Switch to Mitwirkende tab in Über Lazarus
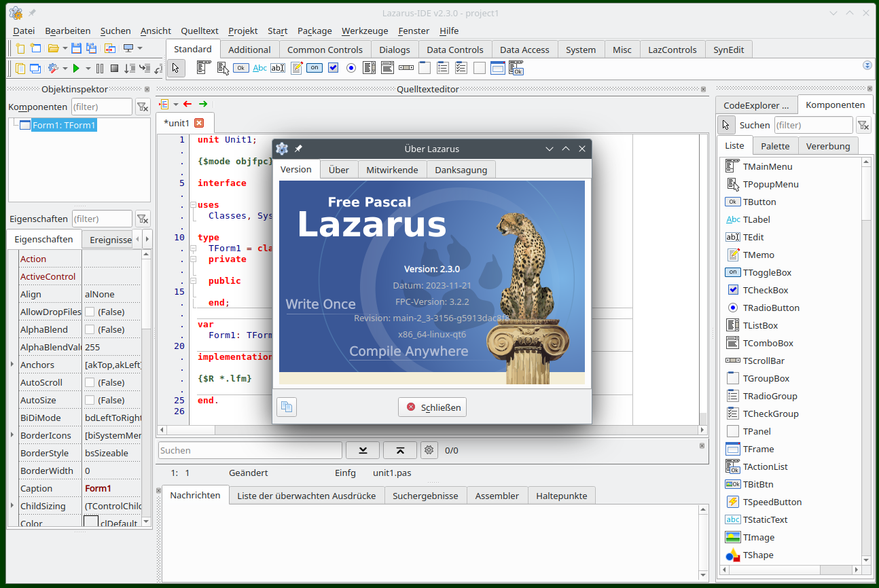879x588 pixels. coord(392,170)
